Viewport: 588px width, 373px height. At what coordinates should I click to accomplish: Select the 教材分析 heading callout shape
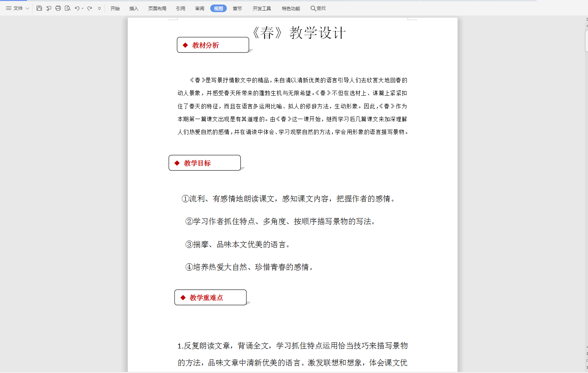coord(213,45)
